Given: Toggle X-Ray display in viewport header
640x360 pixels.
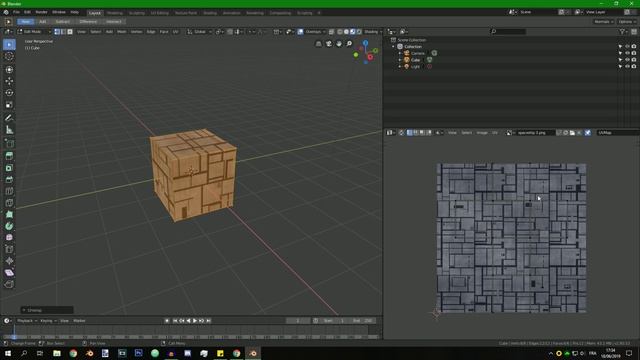Looking at the screenshot, I should coord(331,31).
